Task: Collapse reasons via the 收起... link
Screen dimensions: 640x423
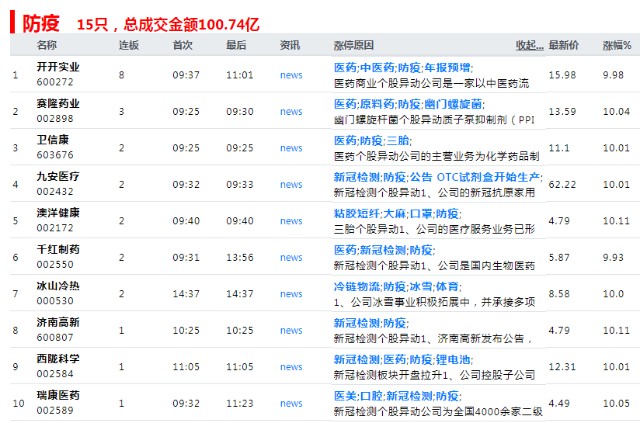Action: click(x=529, y=45)
